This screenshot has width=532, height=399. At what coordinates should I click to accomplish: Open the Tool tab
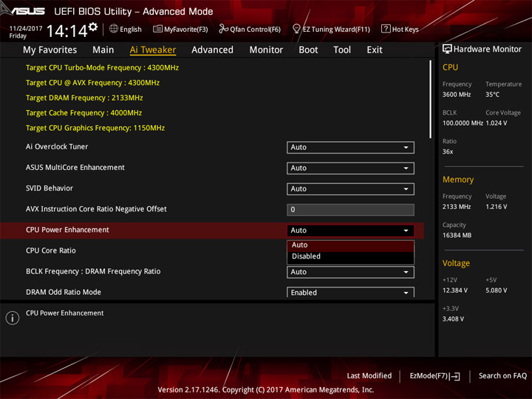pos(342,50)
